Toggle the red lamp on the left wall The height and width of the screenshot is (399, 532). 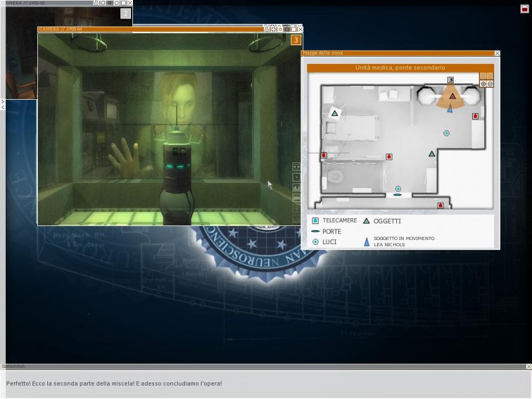tap(324, 156)
